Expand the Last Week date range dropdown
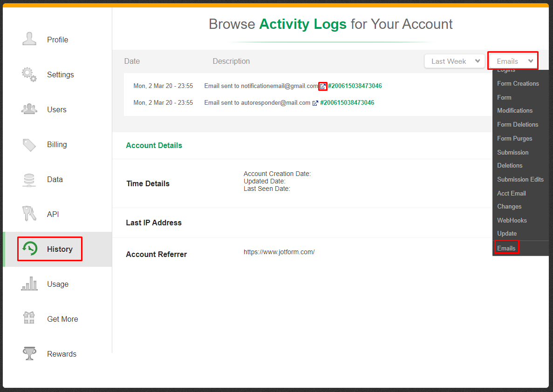The height and width of the screenshot is (392, 553). click(x=454, y=61)
